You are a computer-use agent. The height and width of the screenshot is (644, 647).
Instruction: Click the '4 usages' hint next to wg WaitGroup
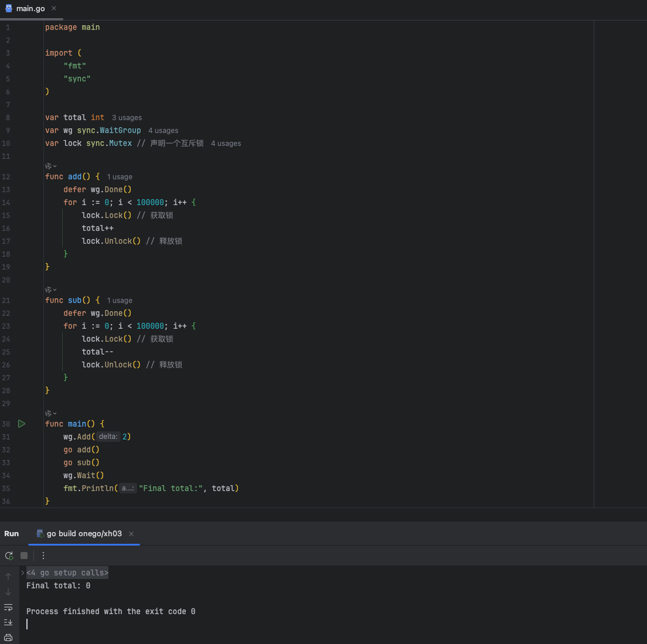[164, 130]
